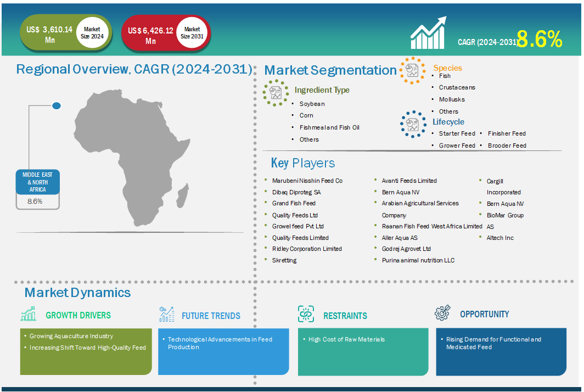Screen dimensions: 584x392
Task: Click Quality Feeds Ltd
Action: (295, 215)
